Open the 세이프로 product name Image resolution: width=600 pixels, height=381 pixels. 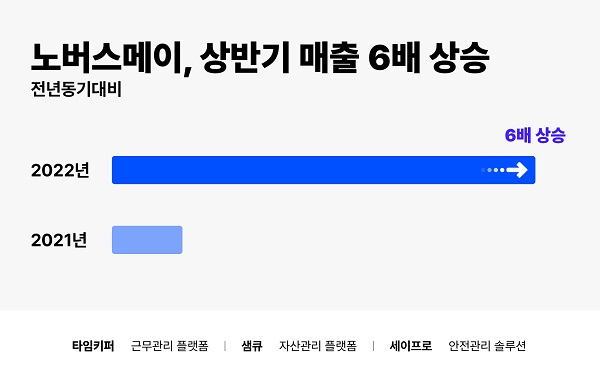point(411,346)
